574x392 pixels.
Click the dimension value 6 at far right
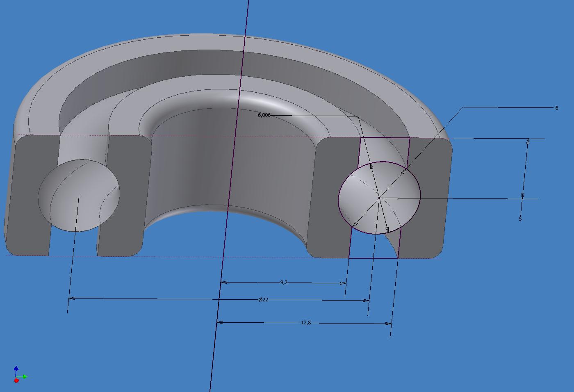click(x=556, y=108)
